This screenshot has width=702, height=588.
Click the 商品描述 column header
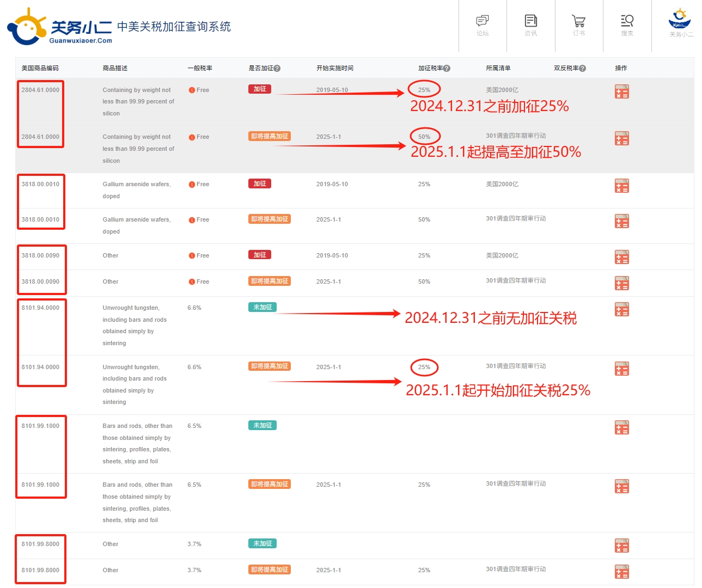(115, 69)
